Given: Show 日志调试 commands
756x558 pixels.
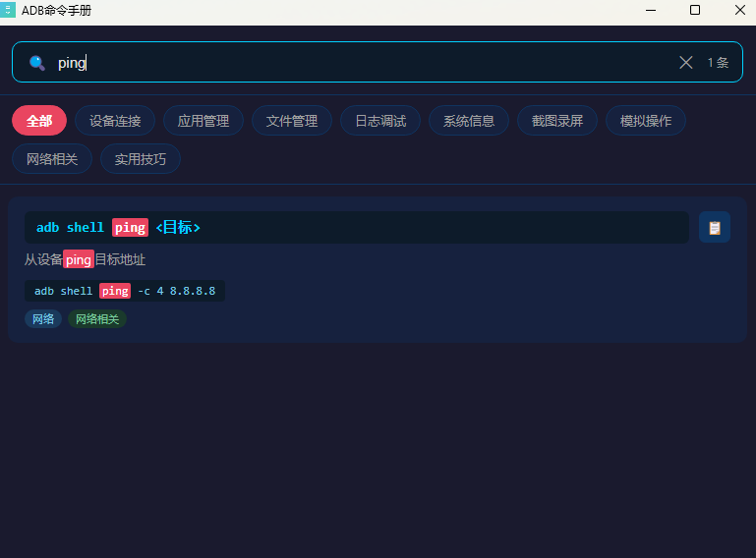Looking at the screenshot, I should coord(380,121).
